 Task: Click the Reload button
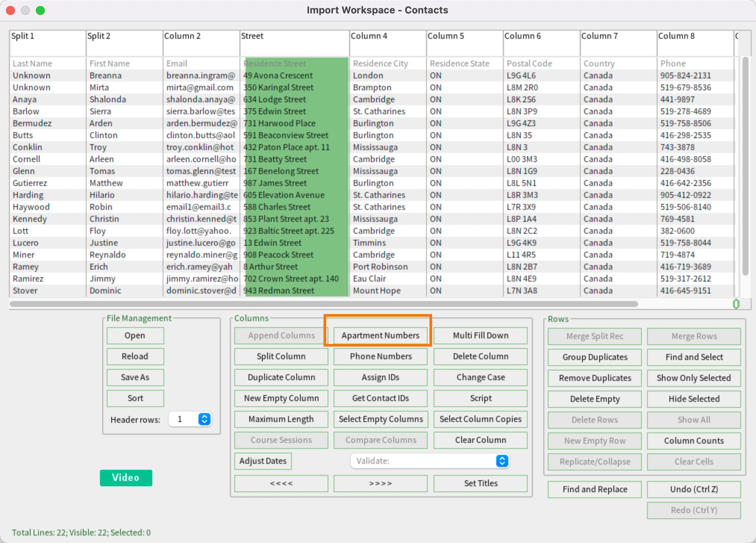[135, 356]
